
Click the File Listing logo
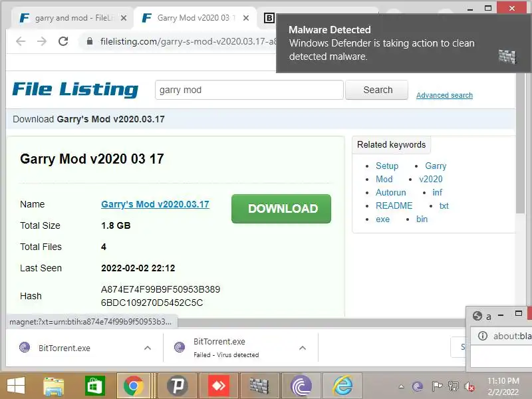pyautogui.click(x=75, y=90)
